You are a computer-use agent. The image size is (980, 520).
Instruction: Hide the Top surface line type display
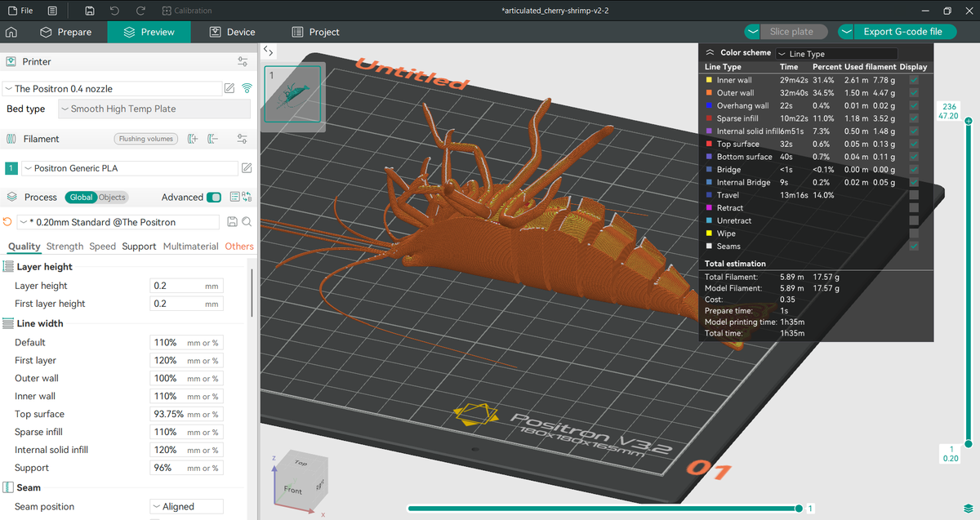tap(912, 144)
